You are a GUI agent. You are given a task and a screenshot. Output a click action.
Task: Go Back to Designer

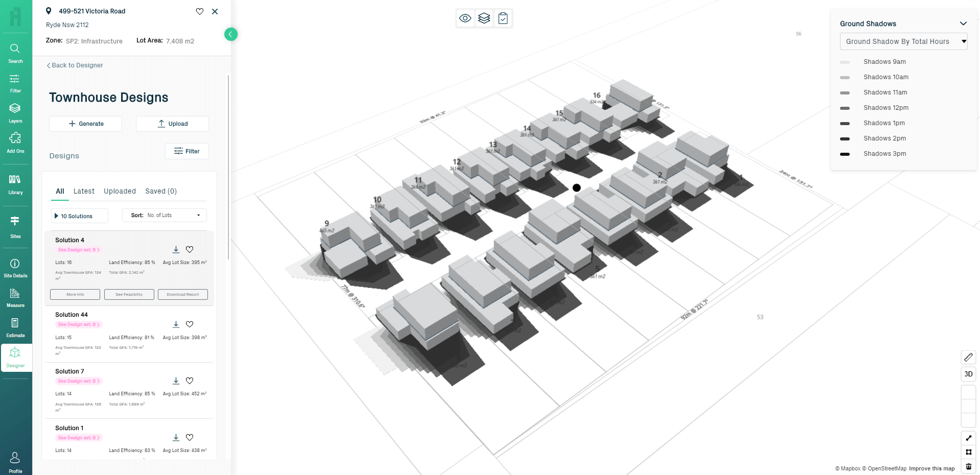(75, 65)
